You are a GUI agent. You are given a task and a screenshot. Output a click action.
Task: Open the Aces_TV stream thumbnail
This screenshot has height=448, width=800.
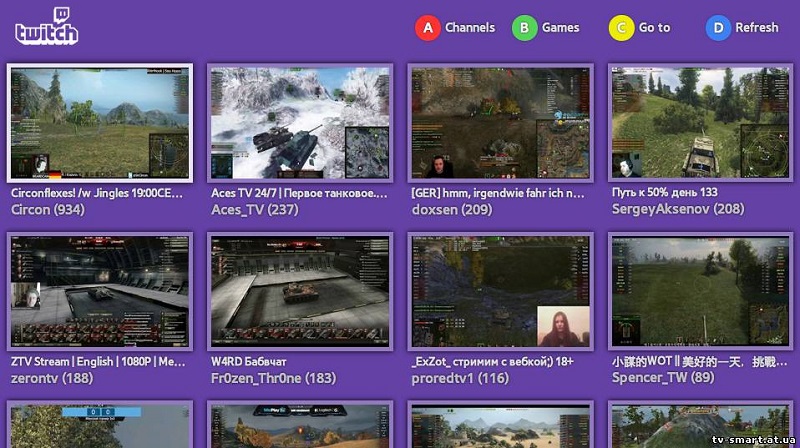click(300, 123)
